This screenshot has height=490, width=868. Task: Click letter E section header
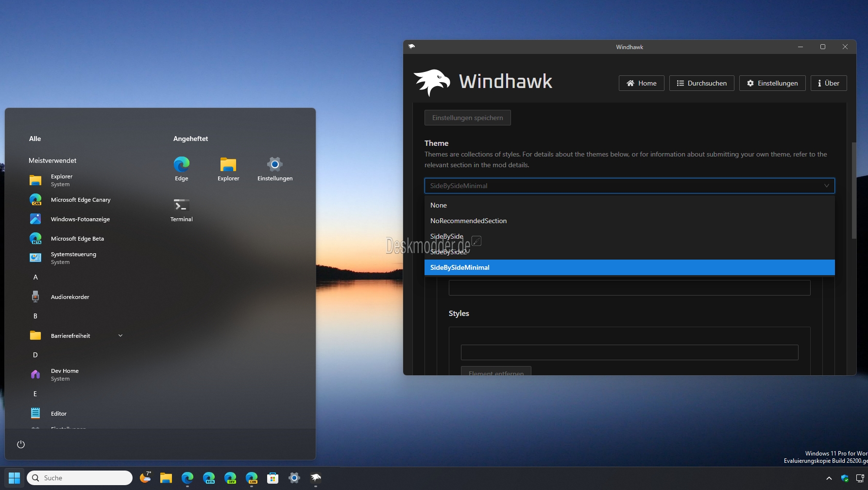[35, 394]
